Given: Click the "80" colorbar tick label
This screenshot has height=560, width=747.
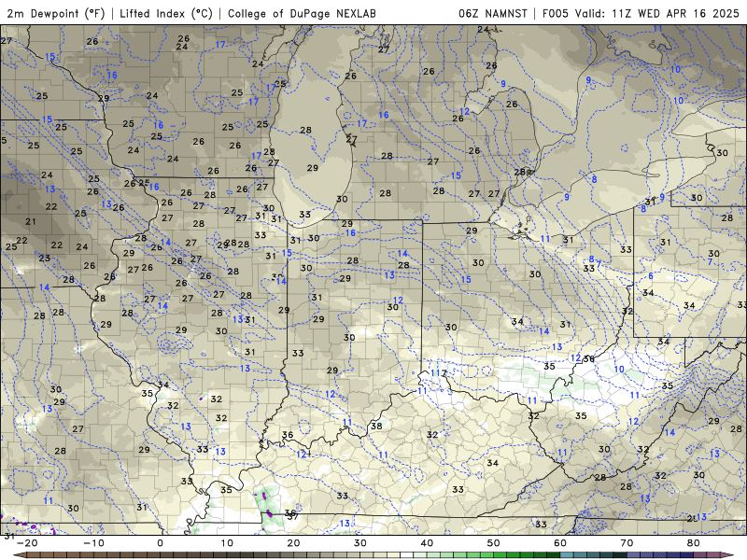Looking at the screenshot, I should pos(694,543).
